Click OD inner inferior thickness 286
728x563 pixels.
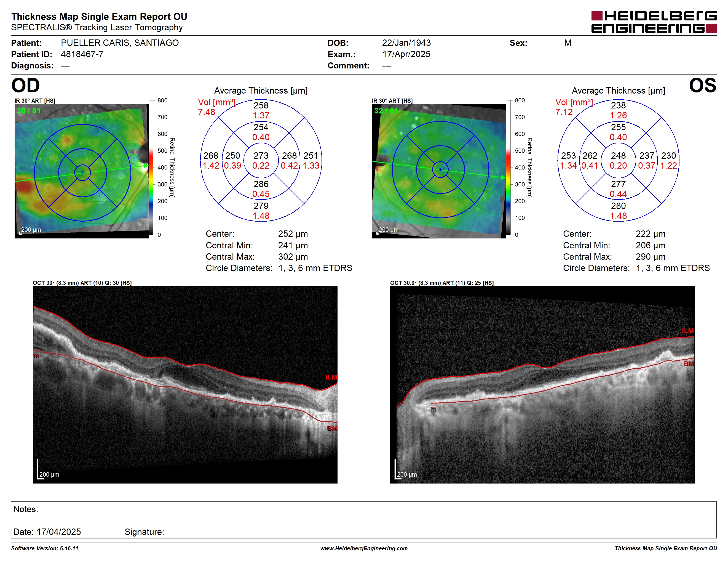(261, 184)
